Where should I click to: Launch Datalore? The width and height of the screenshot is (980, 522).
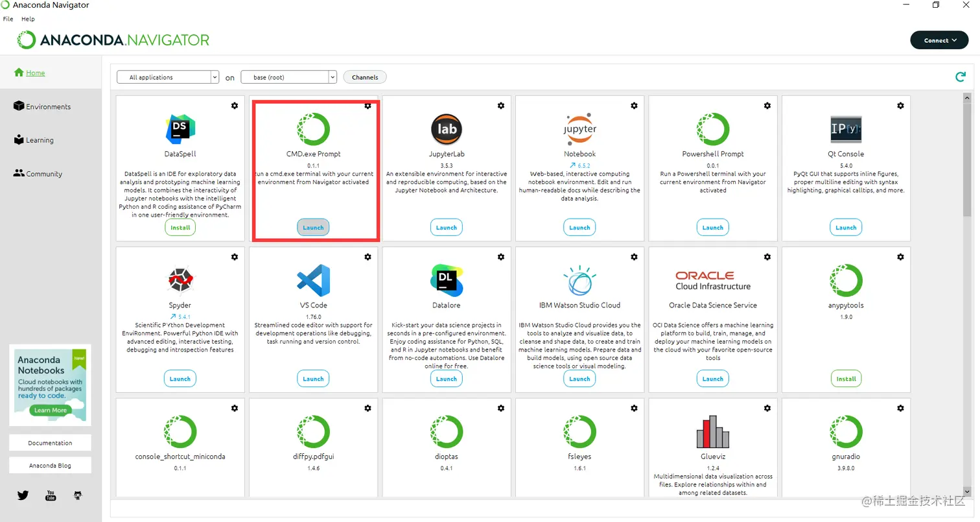447,379
